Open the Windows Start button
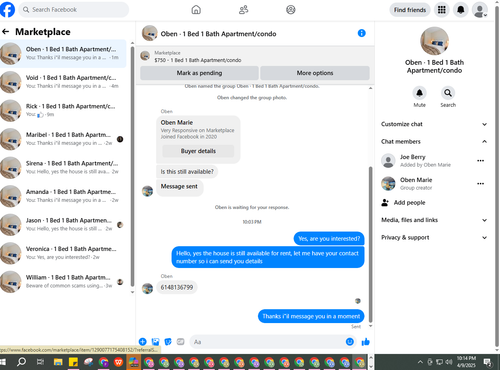 tap(3, 362)
